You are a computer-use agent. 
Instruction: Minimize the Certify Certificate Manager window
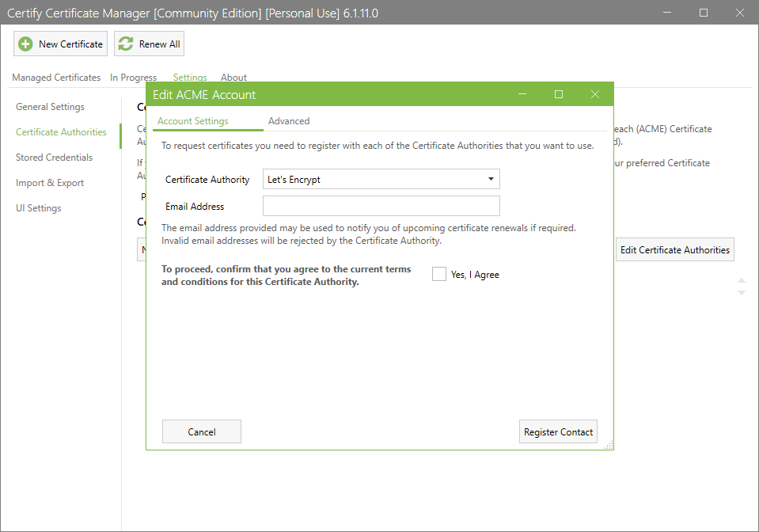667,13
